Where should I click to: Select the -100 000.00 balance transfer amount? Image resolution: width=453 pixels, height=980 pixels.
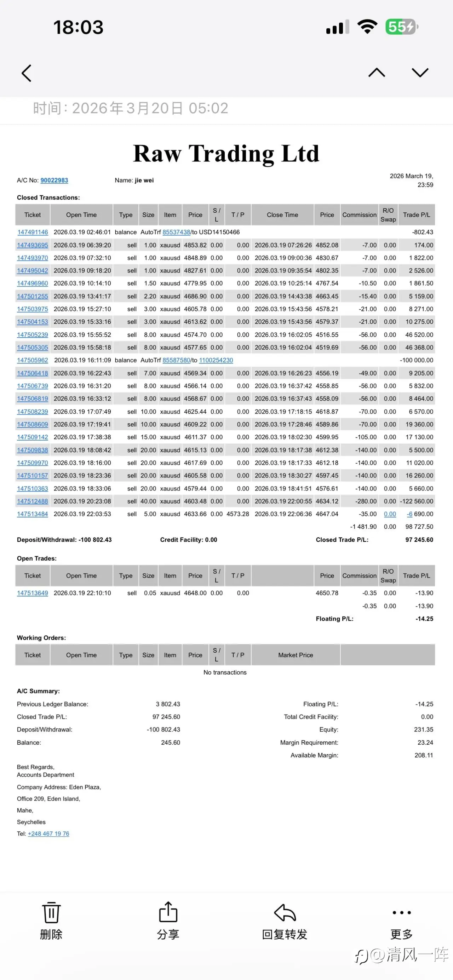[417, 360]
